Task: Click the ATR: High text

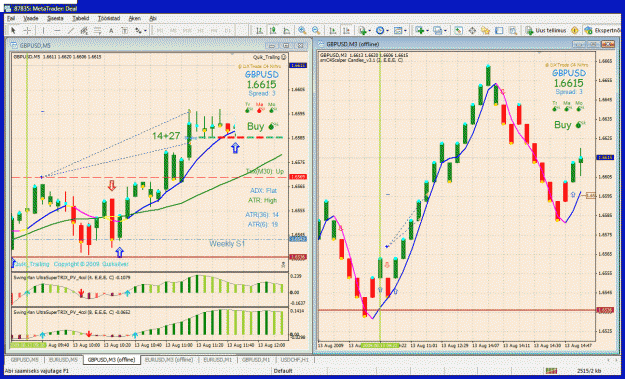Action: coord(262,200)
